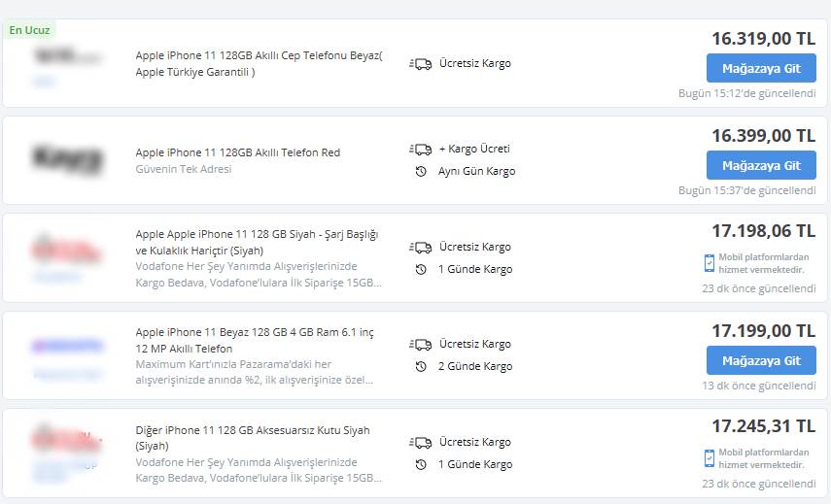Click 'Ücretsiz Kargo' in the 17.199,00 TL row
Screen dimensions: 831x504
coord(475,344)
